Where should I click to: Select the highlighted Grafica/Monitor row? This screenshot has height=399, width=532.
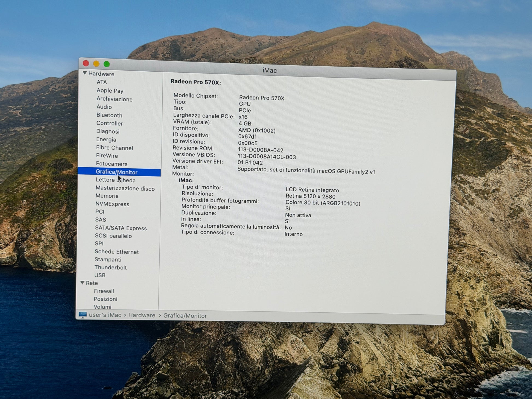119,172
